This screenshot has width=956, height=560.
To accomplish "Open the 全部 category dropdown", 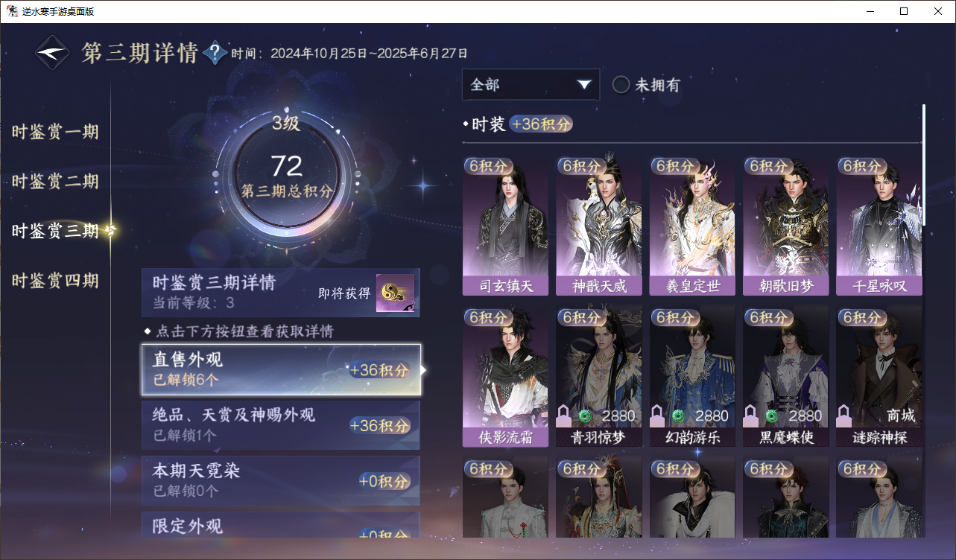I will pyautogui.click(x=531, y=84).
